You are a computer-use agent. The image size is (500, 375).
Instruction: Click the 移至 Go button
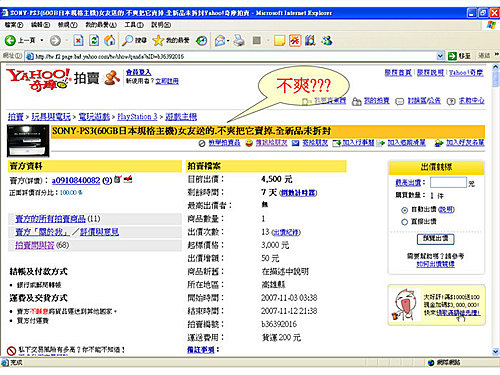pyautogui.click(x=460, y=56)
